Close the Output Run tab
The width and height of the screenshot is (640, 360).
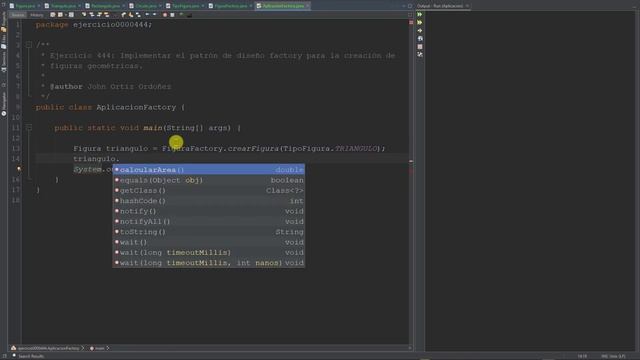pos(467,6)
